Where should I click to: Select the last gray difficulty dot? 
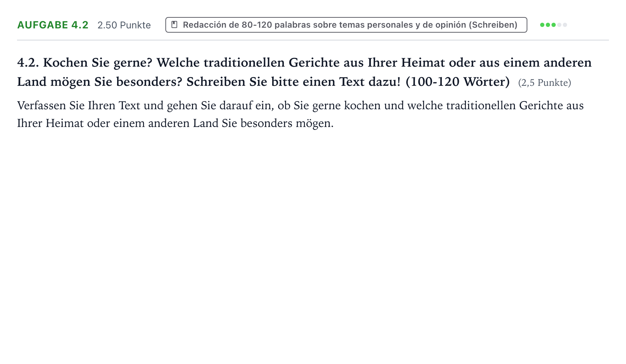click(x=565, y=25)
